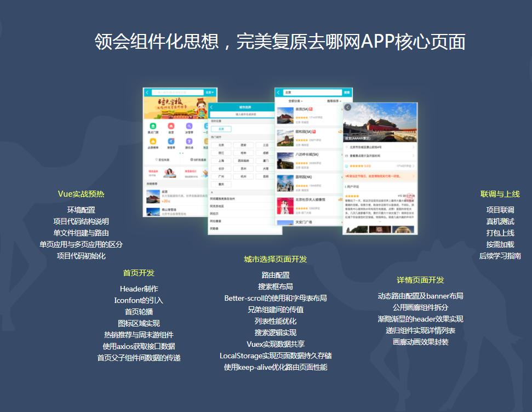This screenshot has height=412, width=532.
Task: Tap the location pin beside 定位失败
Action: [x=155, y=160]
